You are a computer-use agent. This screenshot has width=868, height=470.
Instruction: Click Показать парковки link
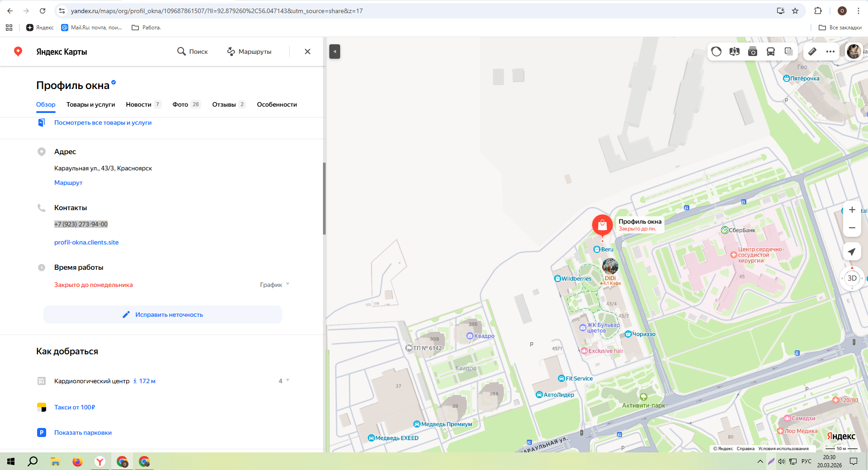pos(83,432)
